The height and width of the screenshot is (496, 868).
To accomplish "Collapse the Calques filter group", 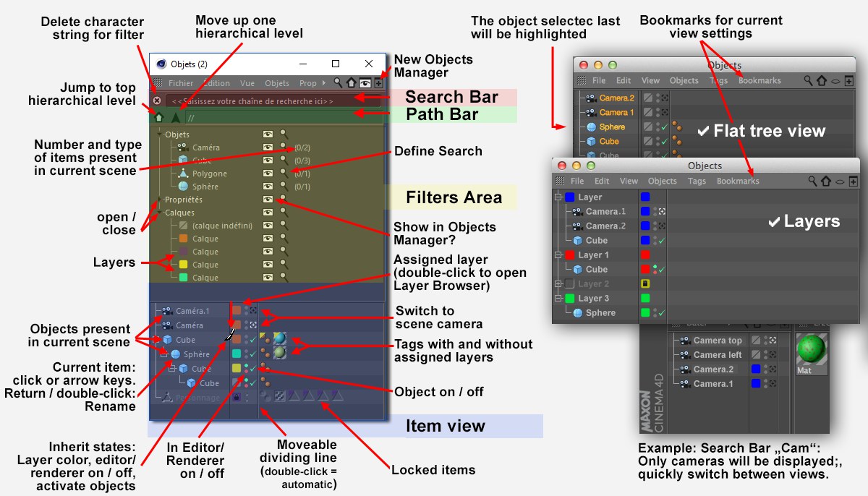I will 160,213.
